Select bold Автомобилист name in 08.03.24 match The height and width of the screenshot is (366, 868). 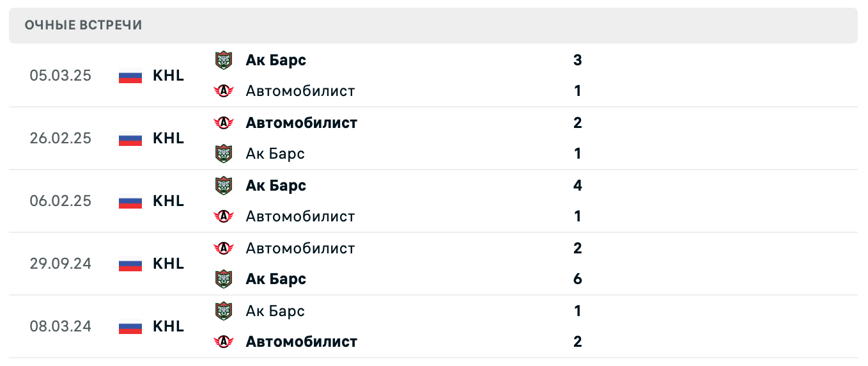pos(301,342)
